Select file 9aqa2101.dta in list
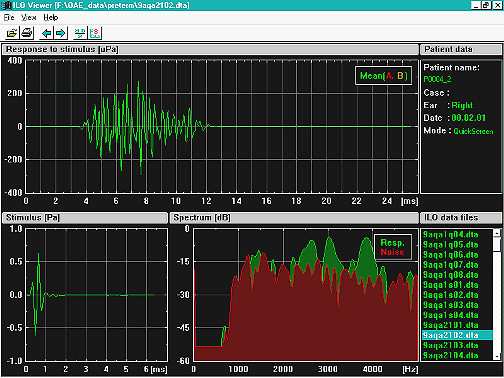 click(451, 325)
